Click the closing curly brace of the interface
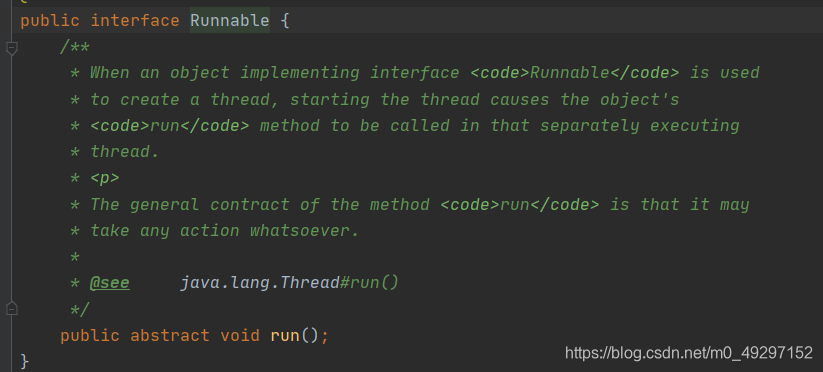The width and height of the screenshot is (823, 372). click(25, 361)
